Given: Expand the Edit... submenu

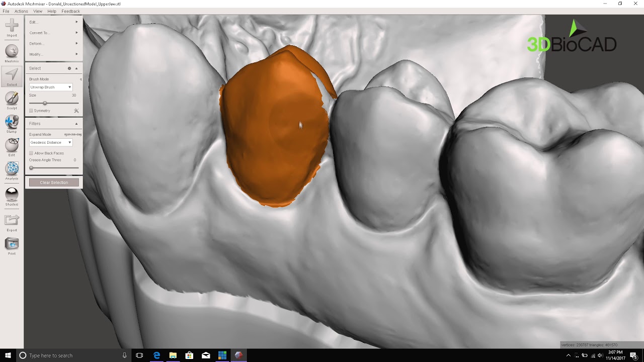Looking at the screenshot, I should 53,22.
